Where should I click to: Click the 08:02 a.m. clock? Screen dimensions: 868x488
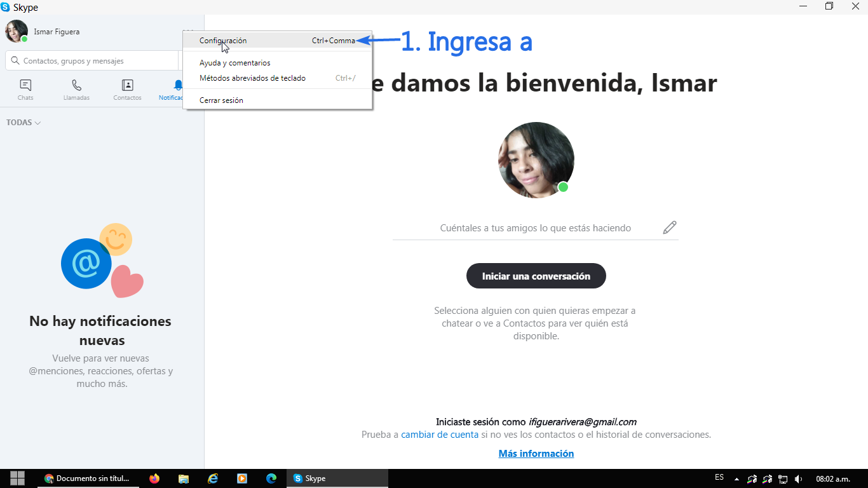click(x=833, y=478)
